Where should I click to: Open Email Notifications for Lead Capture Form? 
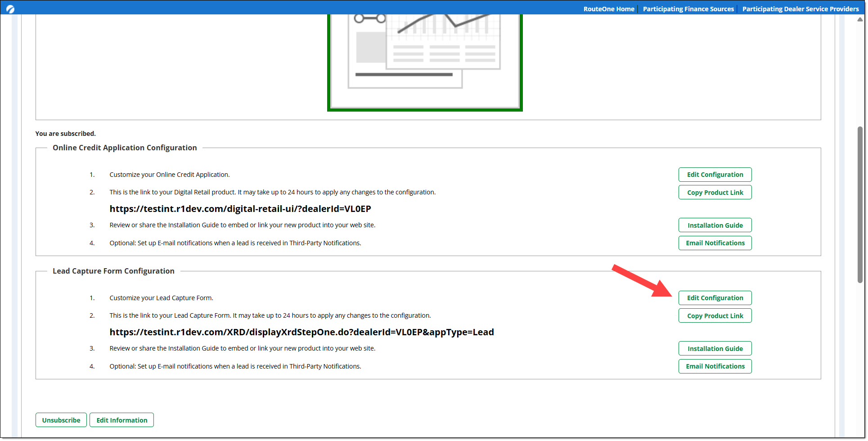point(715,366)
